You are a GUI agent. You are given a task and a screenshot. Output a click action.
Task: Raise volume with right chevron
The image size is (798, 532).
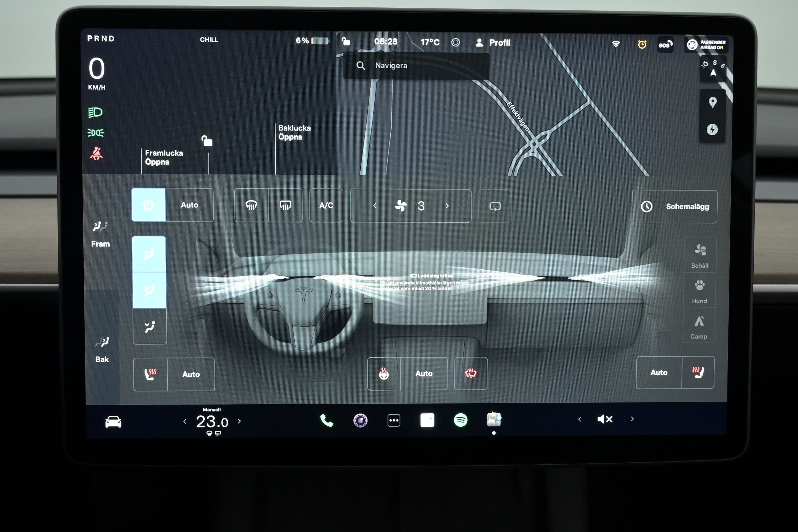coord(632,419)
